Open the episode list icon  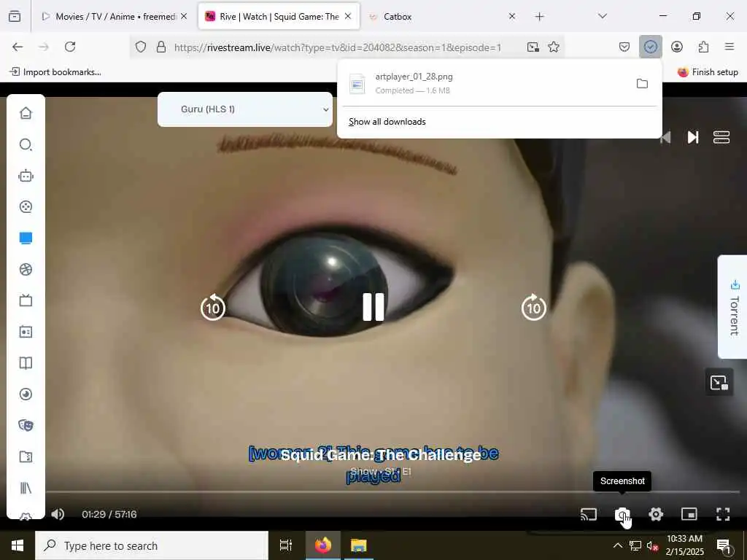721,137
